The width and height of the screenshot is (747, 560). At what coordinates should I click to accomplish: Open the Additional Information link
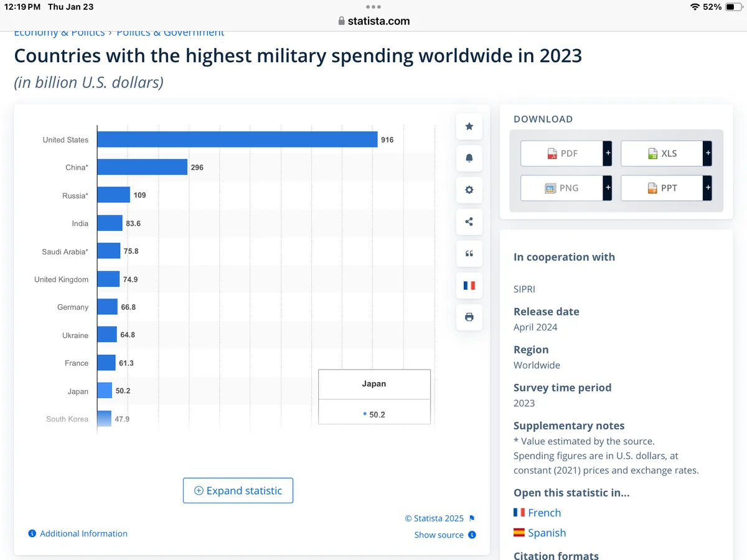83,533
